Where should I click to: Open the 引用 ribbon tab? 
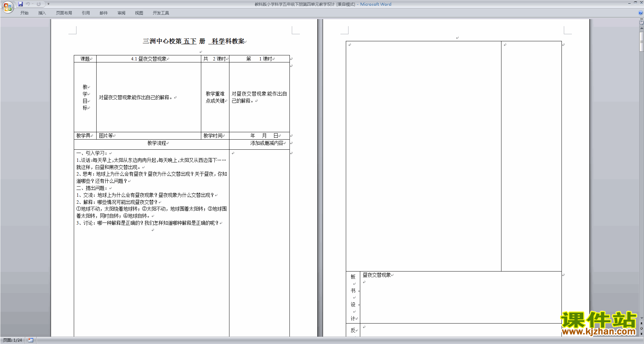pyautogui.click(x=86, y=13)
